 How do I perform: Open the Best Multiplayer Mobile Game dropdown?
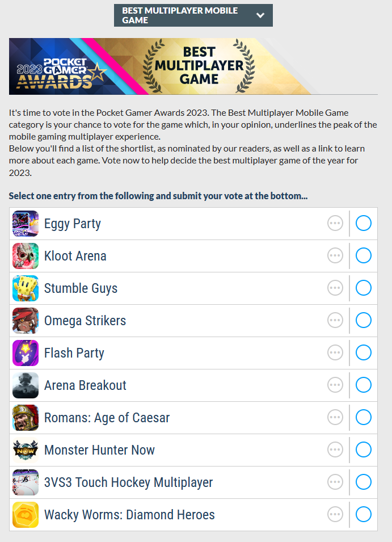tap(193, 15)
